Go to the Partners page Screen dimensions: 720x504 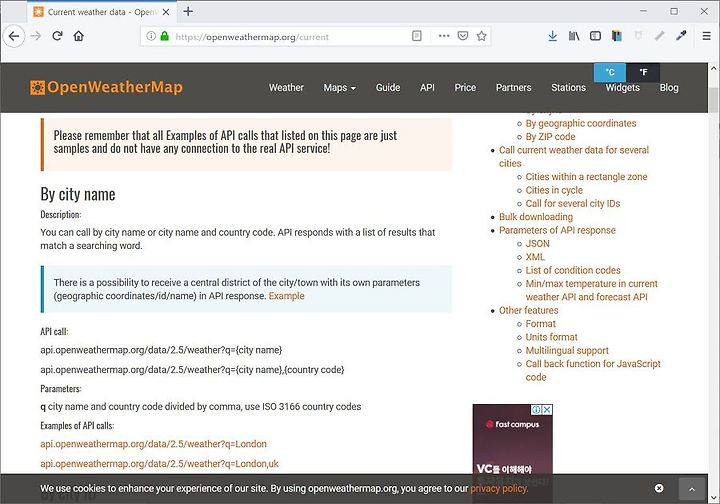[x=513, y=88]
